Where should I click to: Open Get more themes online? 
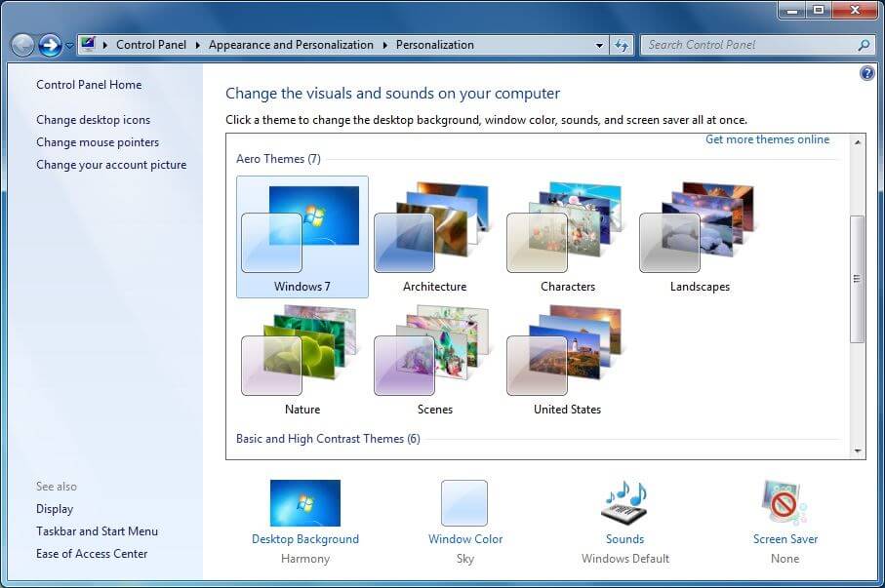tap(767, 139)
